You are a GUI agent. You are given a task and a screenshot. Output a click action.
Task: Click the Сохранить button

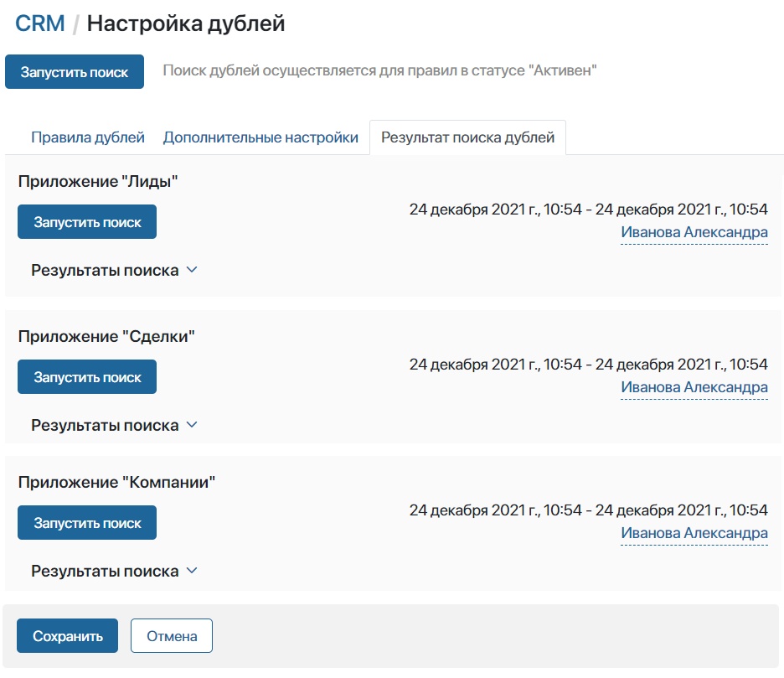pyautogui.click(x=68, y=635)
